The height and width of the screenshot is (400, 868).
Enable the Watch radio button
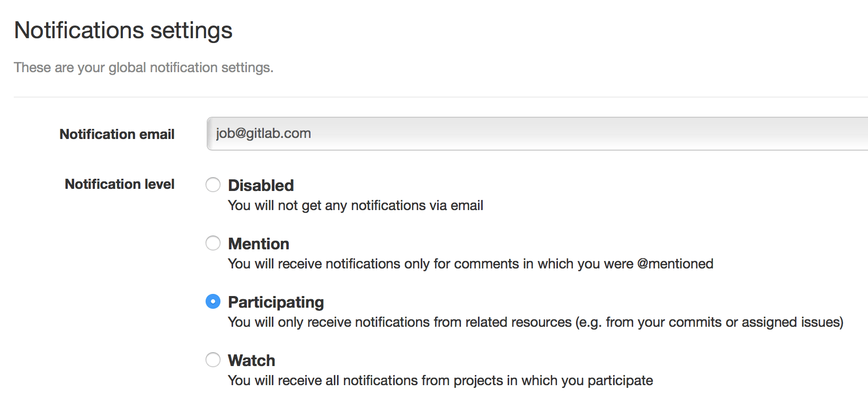point(213,360)
